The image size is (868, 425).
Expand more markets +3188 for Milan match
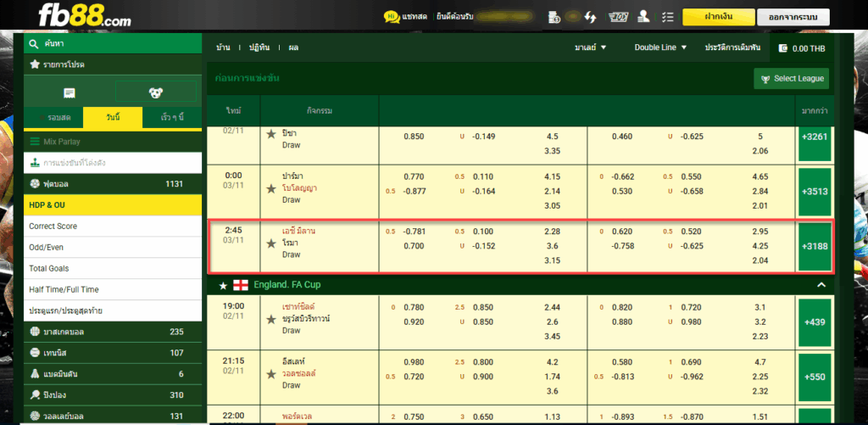pos(815,247)
